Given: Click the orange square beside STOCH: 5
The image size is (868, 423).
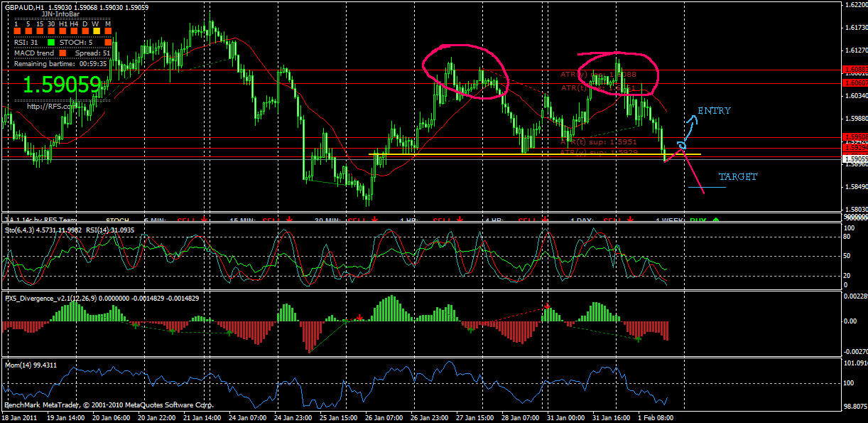Looking at the screenshot, I should point(107,42).
